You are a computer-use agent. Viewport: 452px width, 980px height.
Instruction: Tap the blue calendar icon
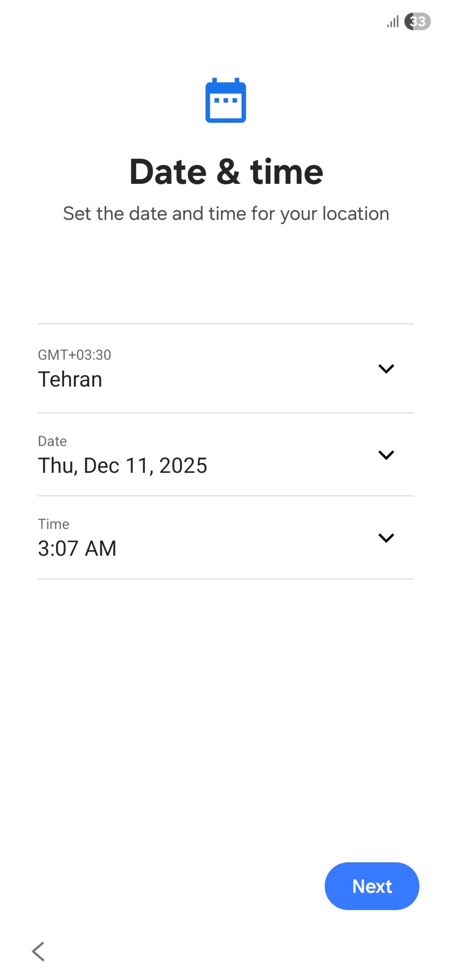pyautogui.click(x=226, y=100)
